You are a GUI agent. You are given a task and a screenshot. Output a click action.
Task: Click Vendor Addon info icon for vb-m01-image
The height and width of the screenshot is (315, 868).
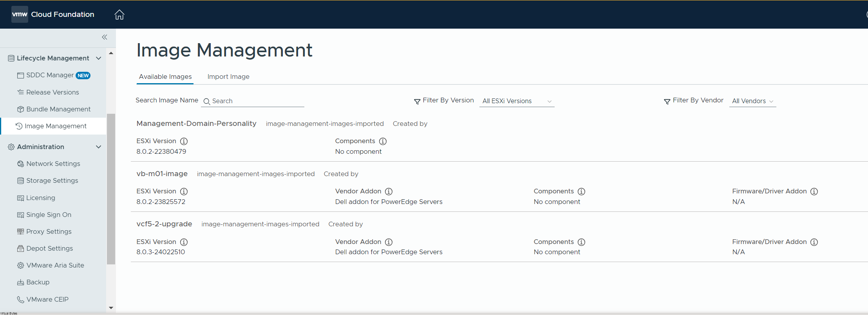[389, 191]
